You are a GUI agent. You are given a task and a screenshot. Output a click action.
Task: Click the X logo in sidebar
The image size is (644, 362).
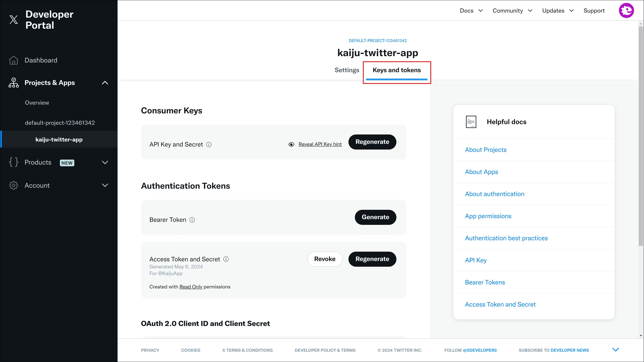[x=13, y=19]
